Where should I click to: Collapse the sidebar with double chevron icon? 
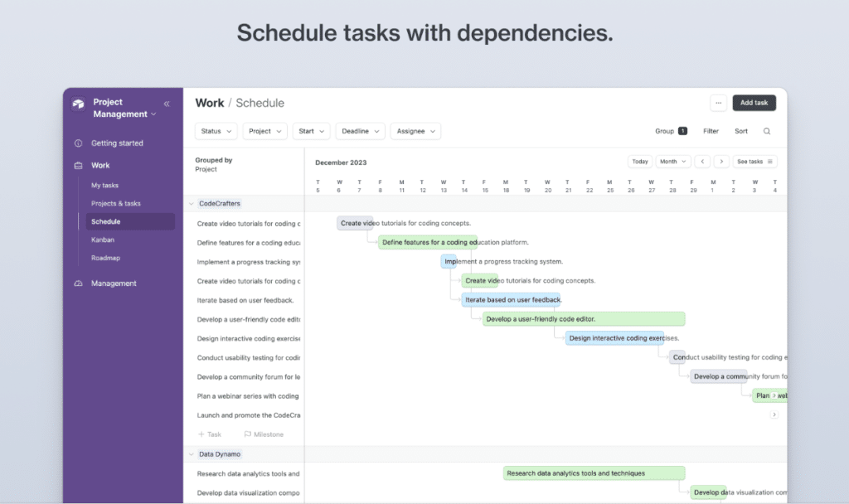tap(167, 104)
